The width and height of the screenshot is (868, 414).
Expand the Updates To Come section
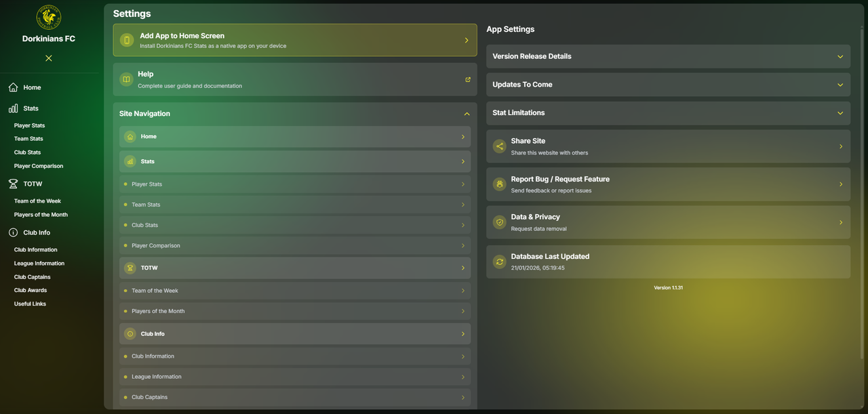coord(840,85)
